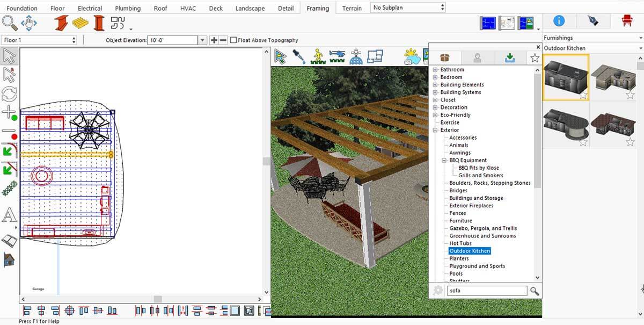Toggle the favorites star in library panel
This screenshot has height=325, width=644.
[x=535, y=58]
